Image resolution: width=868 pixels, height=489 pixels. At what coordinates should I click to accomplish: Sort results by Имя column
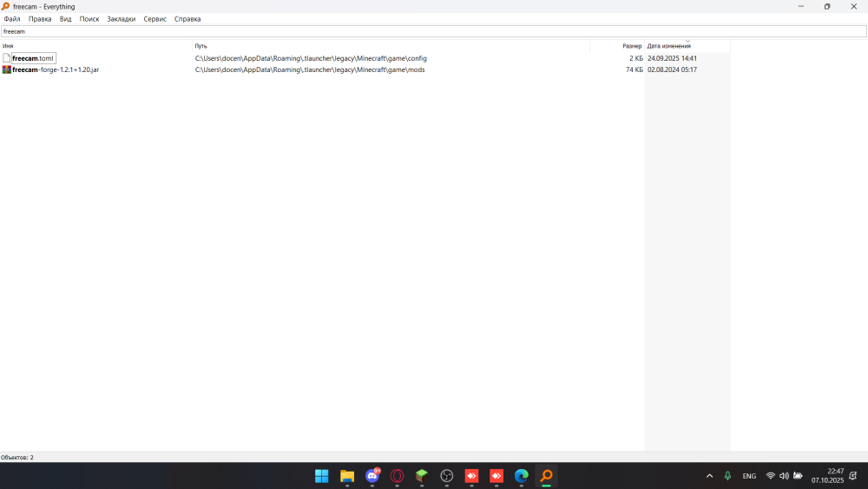pyautogui.click(x=96, y=46)
